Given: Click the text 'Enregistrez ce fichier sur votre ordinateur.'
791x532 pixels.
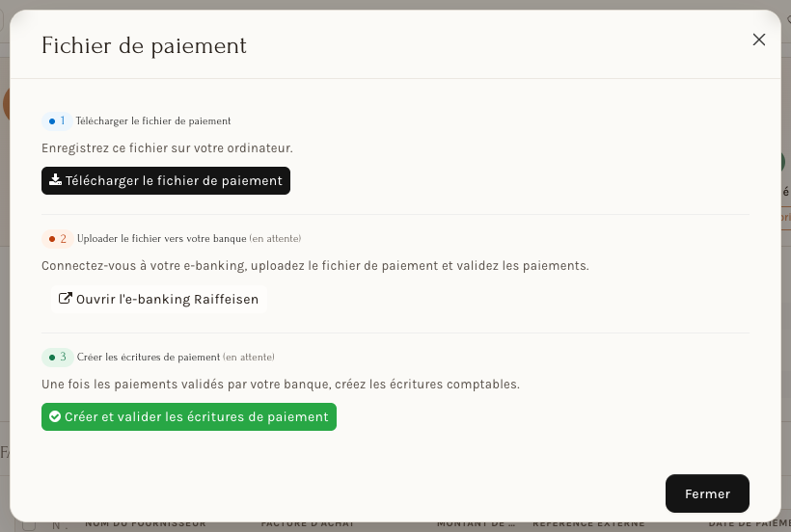Looking at the screenshot, I should coord(167,148).
